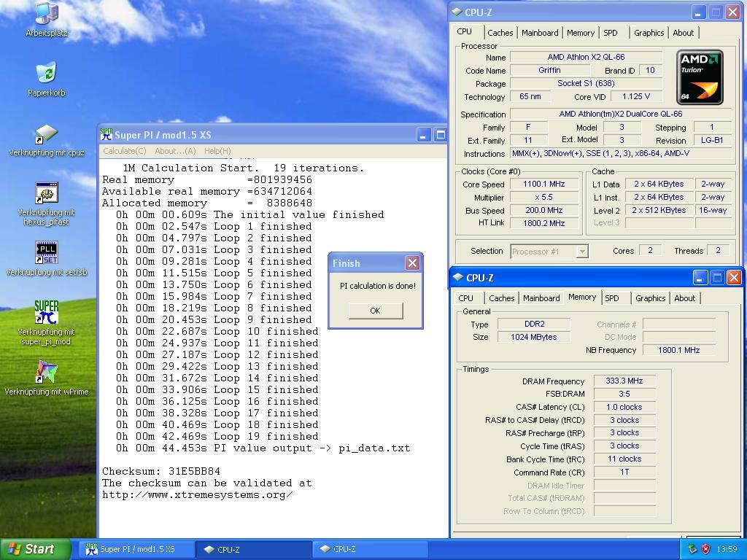
Task: Click the memory Type DDR2 field
Action: click(x=534, y=324)
